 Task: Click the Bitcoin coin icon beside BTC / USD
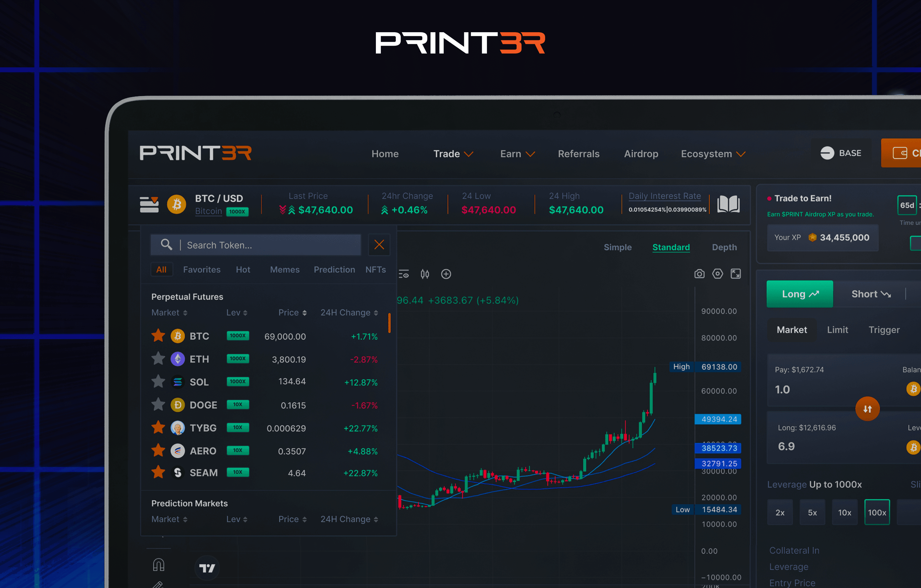coord(177,204)
